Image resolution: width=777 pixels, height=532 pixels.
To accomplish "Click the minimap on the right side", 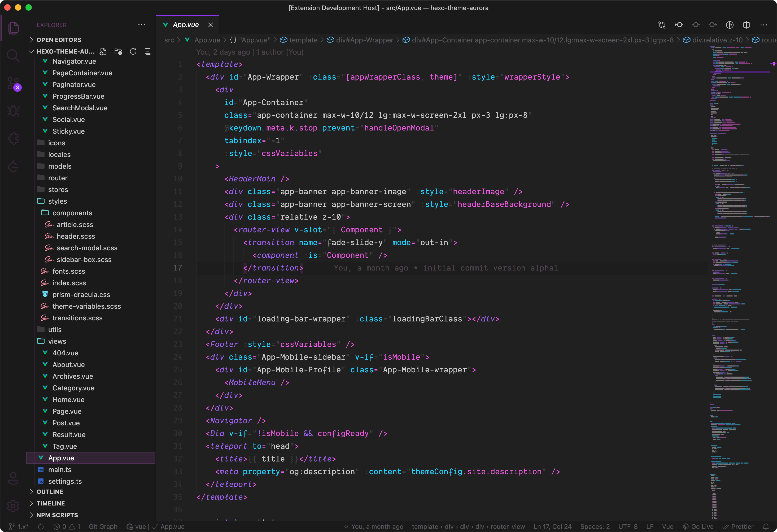I will tap(740, 283).
